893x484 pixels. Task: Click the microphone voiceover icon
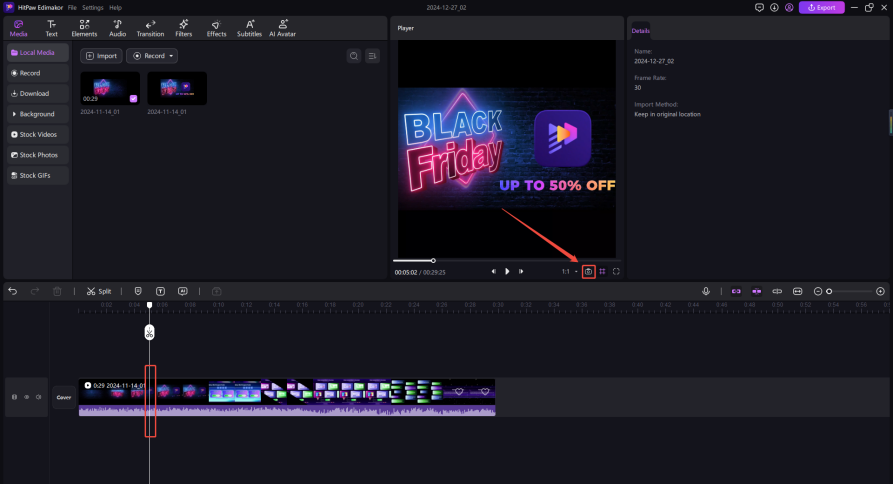[706, 291]
